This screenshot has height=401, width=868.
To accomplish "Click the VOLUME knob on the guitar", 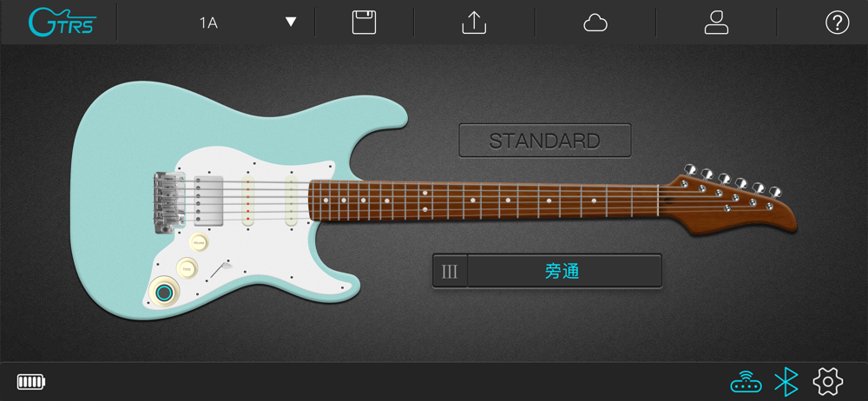I will pos(199,242).
